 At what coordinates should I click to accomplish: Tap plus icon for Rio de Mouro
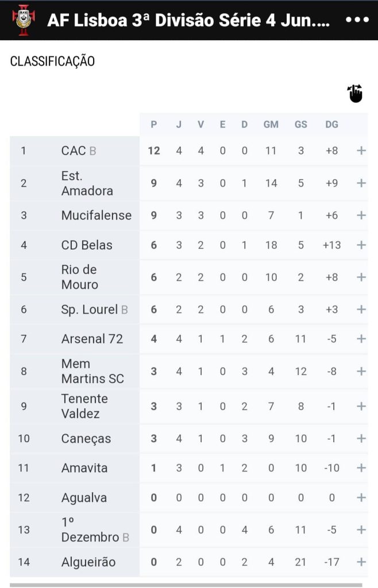(x=361, y=277)
